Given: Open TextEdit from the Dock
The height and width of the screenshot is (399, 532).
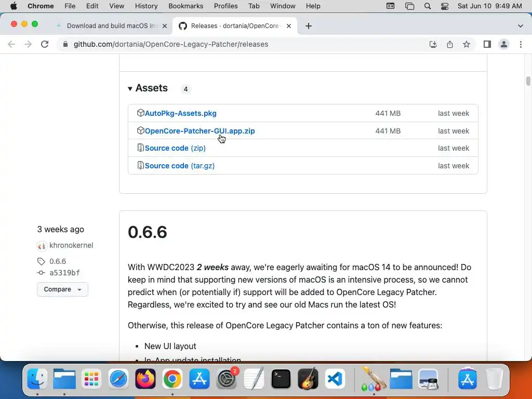Looking at the screenshot, I should pos(254,379).
